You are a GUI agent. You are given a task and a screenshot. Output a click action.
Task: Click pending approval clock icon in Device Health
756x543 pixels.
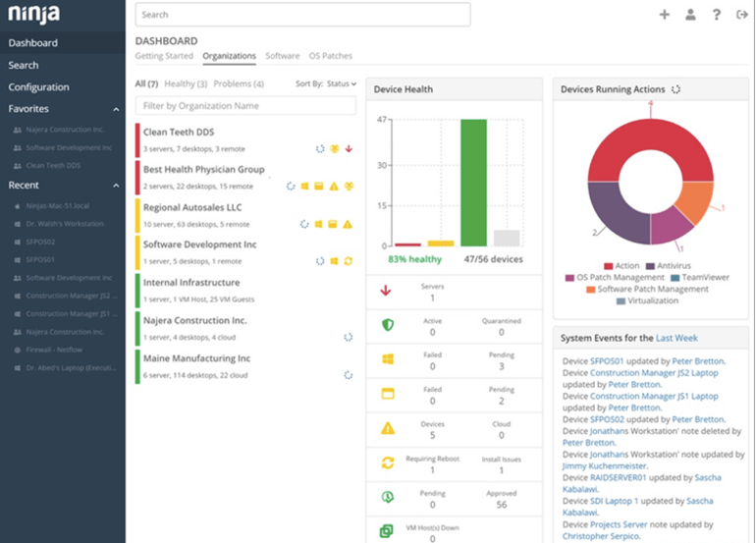point(388,497)
